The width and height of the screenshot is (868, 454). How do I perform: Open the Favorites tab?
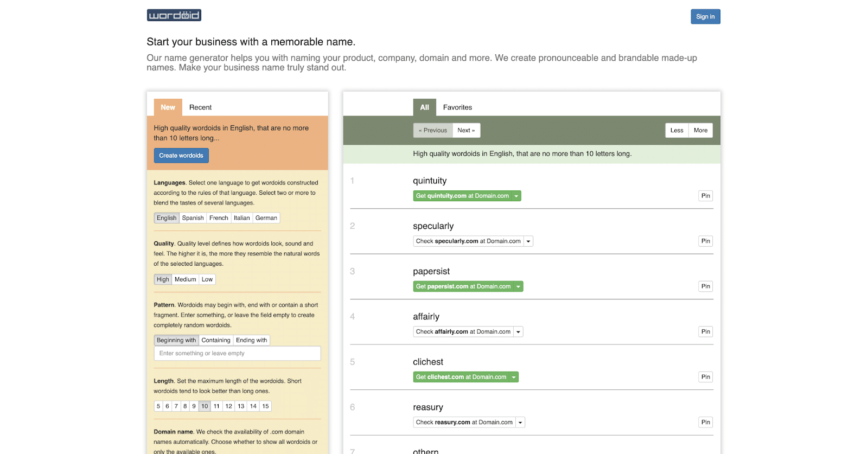457,107
